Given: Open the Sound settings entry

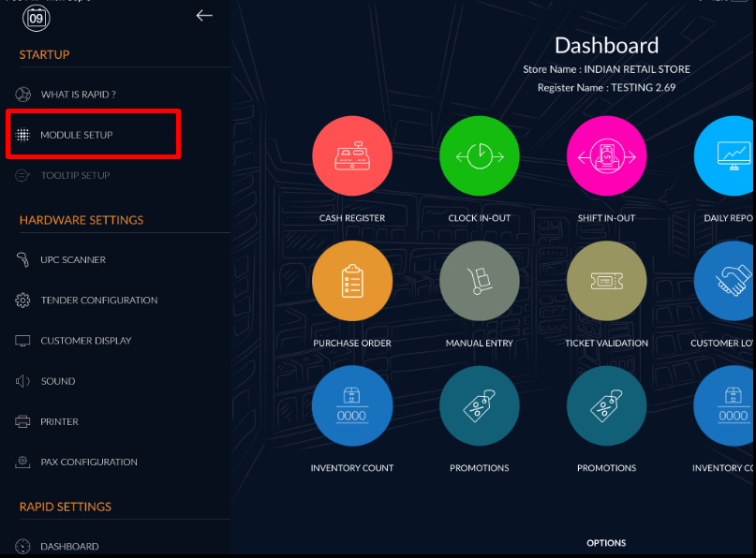Looking at the screenshot, I should pyautogui.click(x=57, y=381).
